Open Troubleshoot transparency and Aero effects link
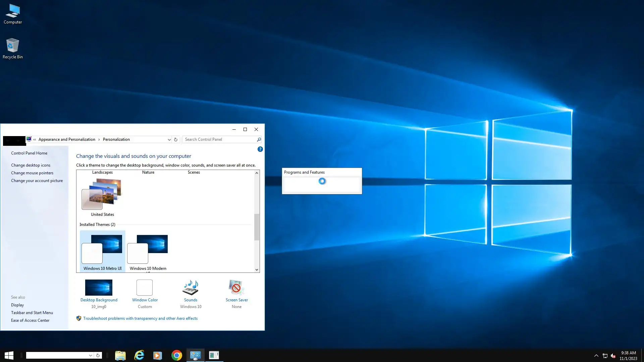Screen dimensions: 644x362 coord(140,318)
